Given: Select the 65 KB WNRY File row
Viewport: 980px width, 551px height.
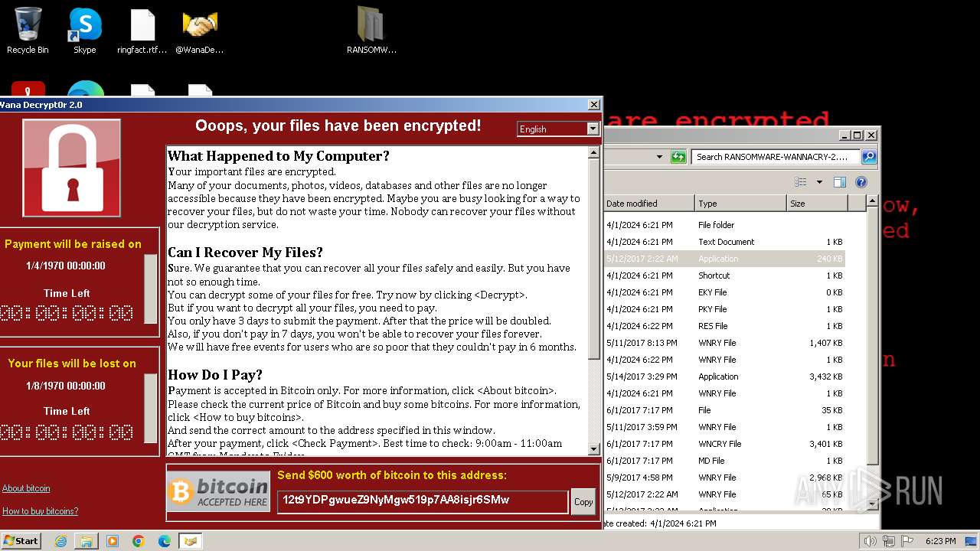Looking at the screenshot, I should point(724,494).
